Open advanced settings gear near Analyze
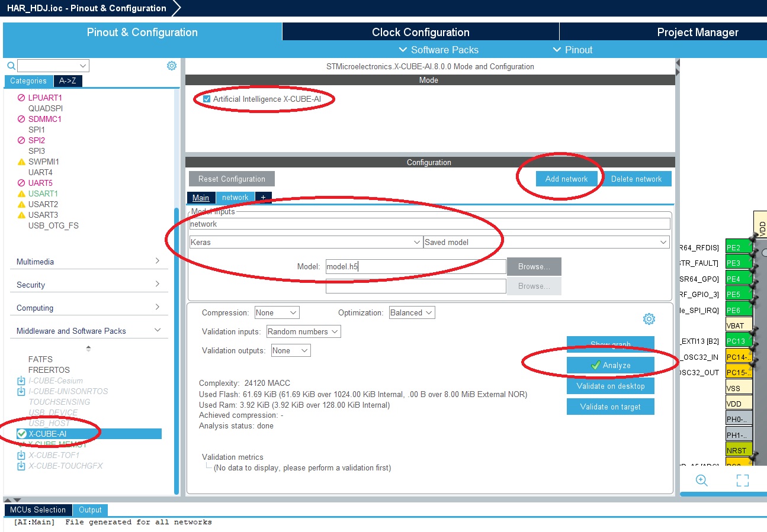 tap(649, 319)
